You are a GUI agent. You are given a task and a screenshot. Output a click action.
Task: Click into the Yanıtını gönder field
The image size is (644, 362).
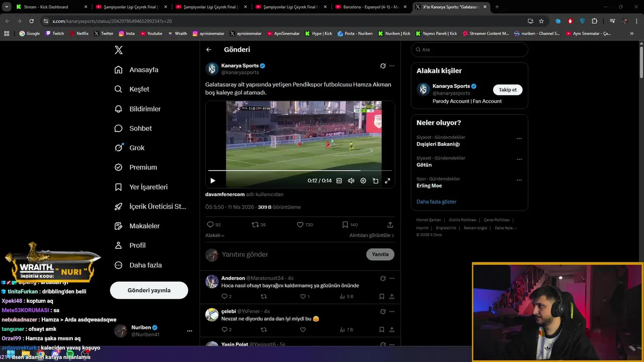[x=292, y=254]
